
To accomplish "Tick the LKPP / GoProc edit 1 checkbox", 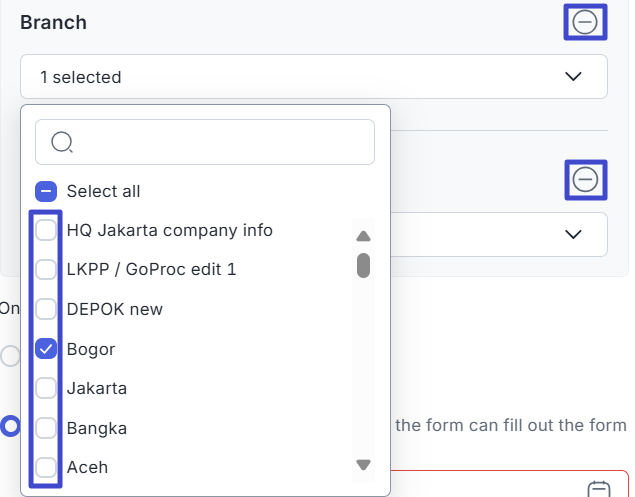I will click(x=46, y=270).
